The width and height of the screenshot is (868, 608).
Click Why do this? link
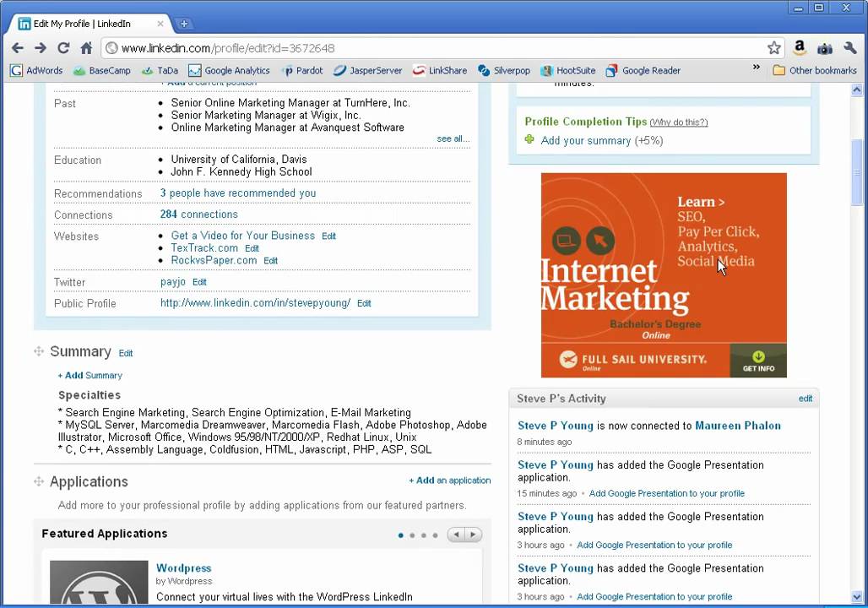click(x=679, y=122)
